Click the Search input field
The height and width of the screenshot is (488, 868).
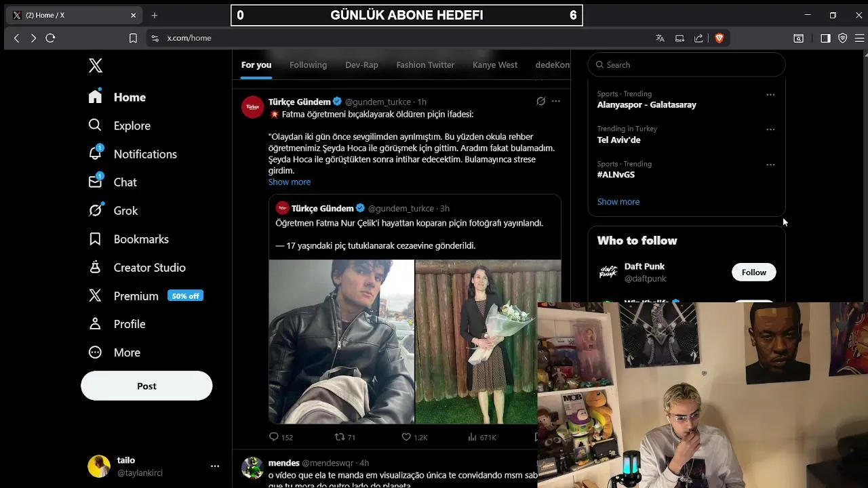[x=686, y=65]
